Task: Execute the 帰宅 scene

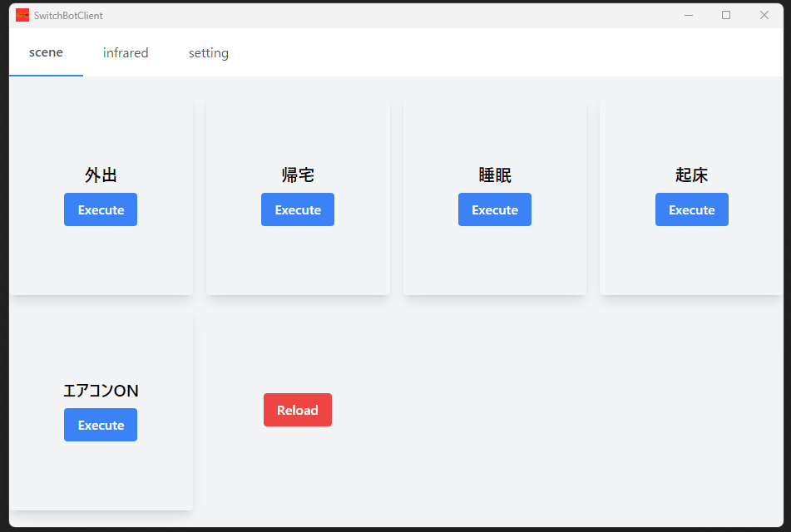Action: [297, 209]
